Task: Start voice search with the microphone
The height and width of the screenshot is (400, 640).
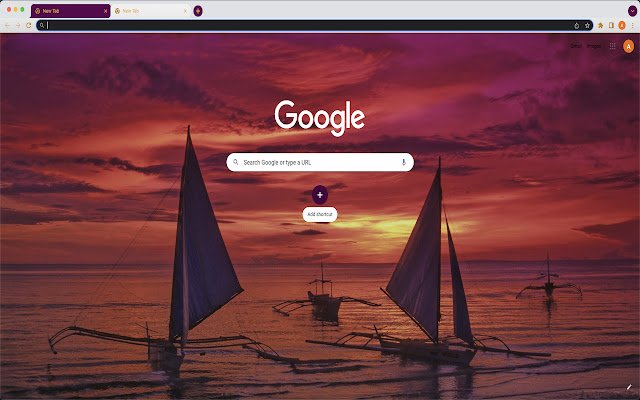Action: pyautogui.click(x=404, y=162)
